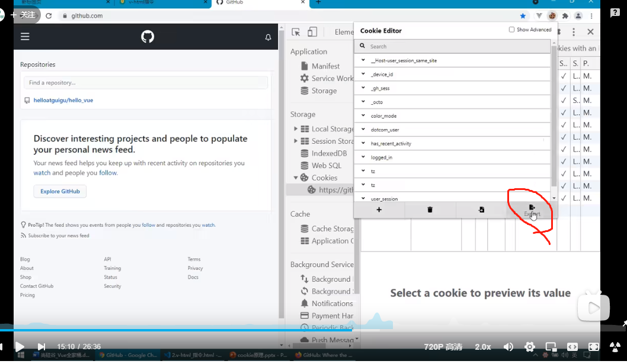Enable Show Advanced checkbox
This screenshot has height=364, width=627.
coord(511,30)
